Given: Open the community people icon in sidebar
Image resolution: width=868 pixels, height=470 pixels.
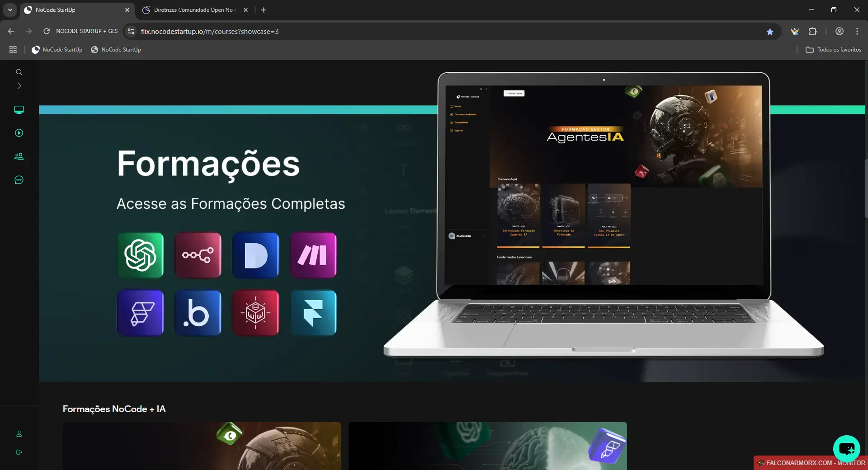Looking at the screenshot, I should (x=19, y=156).
